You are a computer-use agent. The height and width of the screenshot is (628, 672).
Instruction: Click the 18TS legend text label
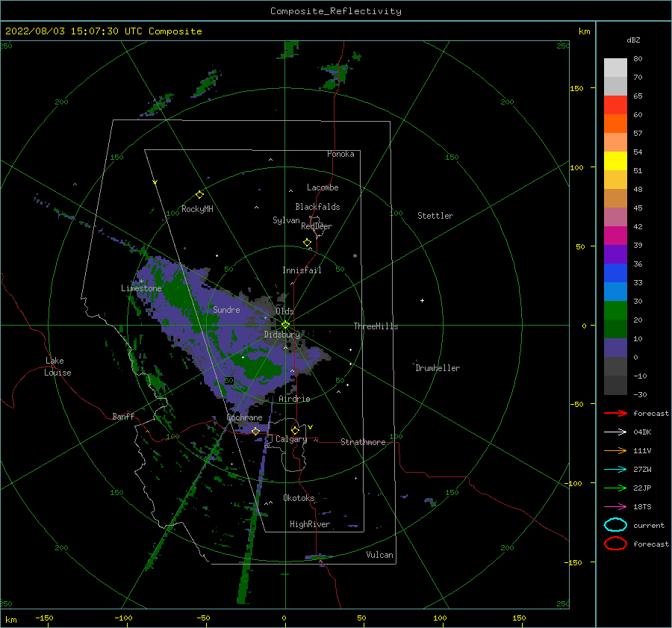(642, 507)
